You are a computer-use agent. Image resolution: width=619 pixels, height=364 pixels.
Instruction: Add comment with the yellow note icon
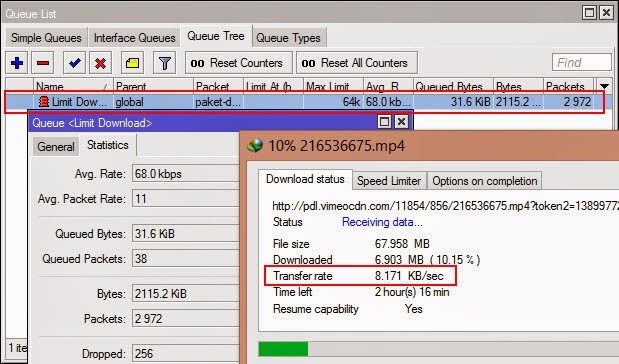pyautogui.click(x=132, y=63)
